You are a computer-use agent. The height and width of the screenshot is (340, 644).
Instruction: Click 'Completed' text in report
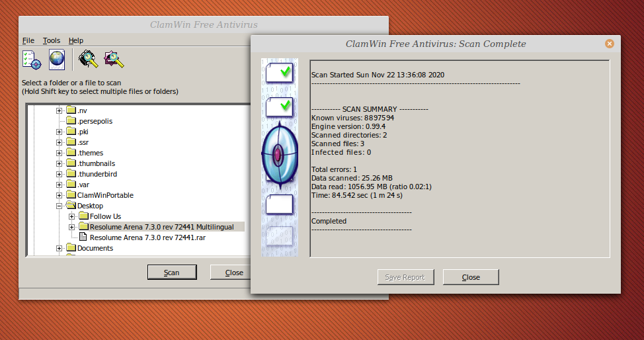point(329,221)
